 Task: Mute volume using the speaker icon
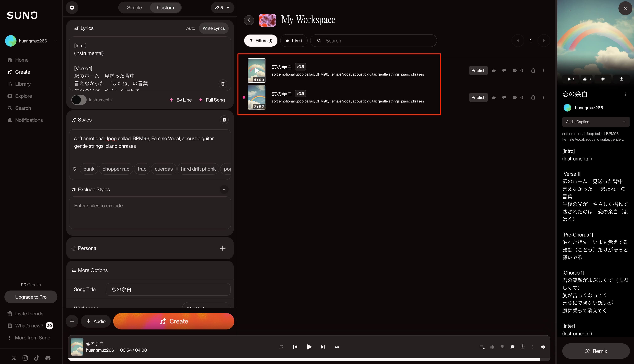543,347
